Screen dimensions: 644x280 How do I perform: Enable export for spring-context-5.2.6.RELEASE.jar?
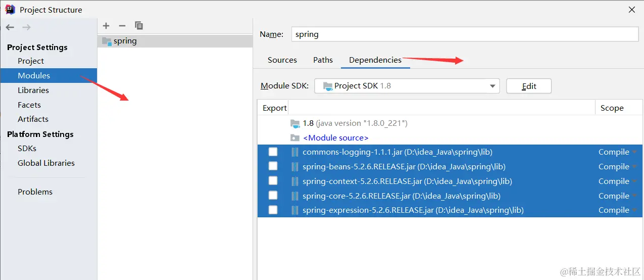[x=273, y=180]
